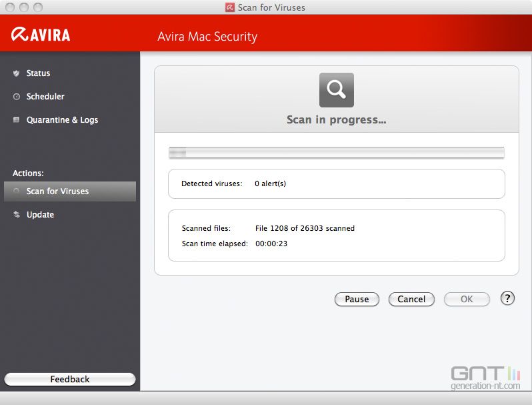Click the Avira logo in the header
Viewport: 532px width, 405px height.
tap(41, 34)
